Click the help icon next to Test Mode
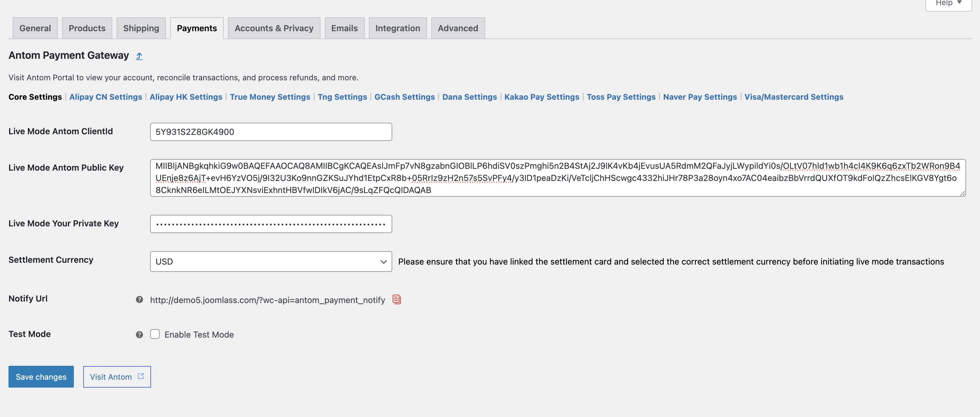This screenshot has height=417, width=980. (x=139, y=334)
